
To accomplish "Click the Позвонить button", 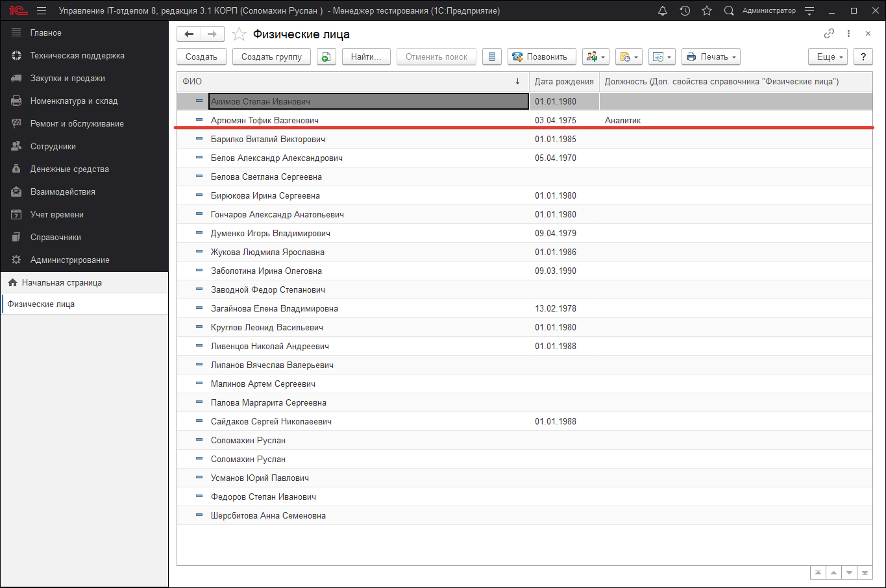I will point(540,57).
